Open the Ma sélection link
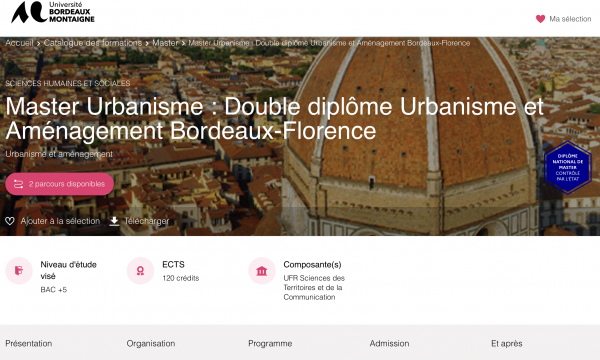This screenshot has height=360, width=600. (570, 19)
